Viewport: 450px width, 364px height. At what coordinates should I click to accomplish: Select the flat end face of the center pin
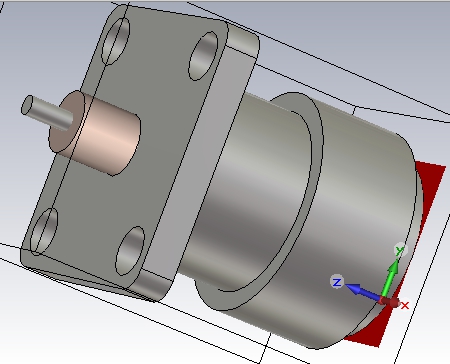(27, 105)
